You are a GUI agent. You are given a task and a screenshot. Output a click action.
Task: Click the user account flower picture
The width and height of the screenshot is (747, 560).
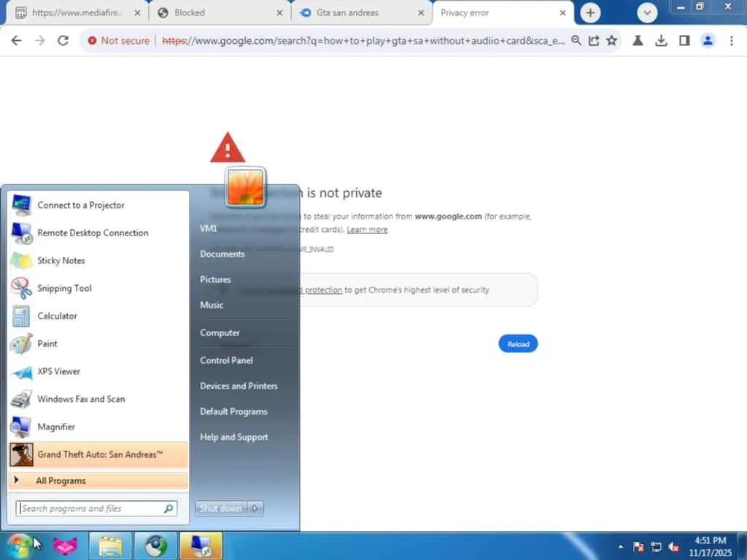[245, 187]
